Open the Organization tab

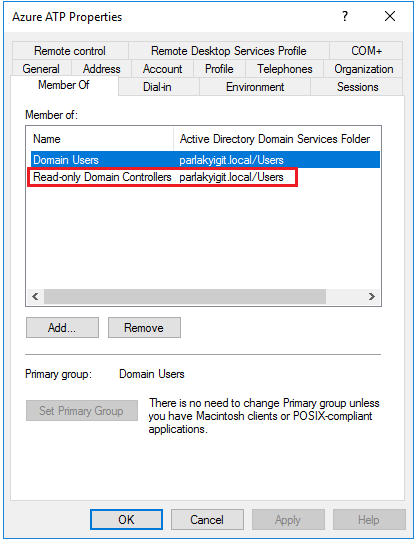[x=363, y=69]
